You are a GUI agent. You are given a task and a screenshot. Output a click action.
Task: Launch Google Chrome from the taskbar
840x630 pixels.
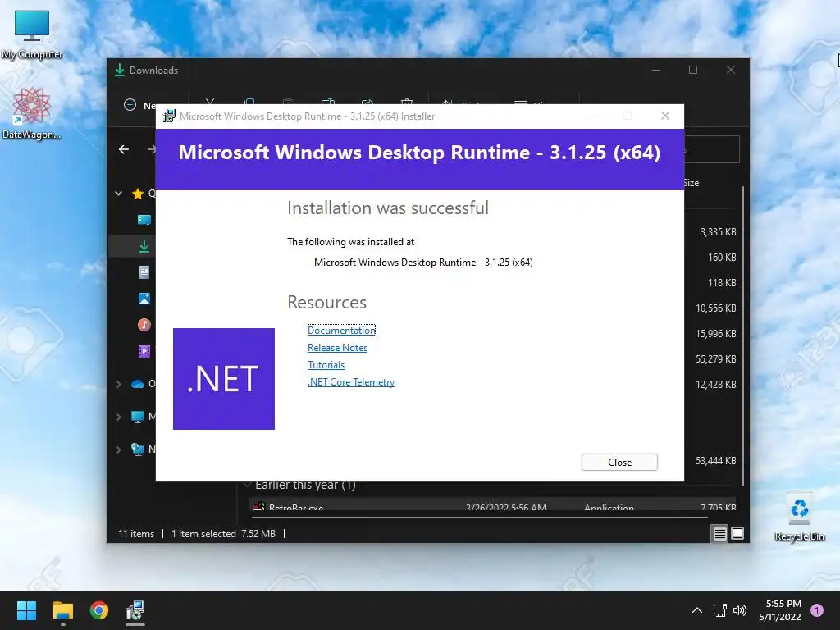[x=99, y=610]
